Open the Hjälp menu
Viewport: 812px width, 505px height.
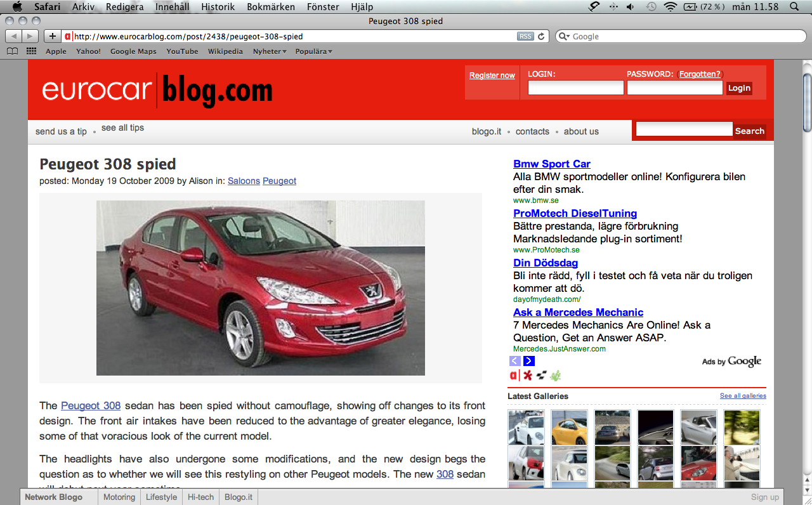point(362,7)
